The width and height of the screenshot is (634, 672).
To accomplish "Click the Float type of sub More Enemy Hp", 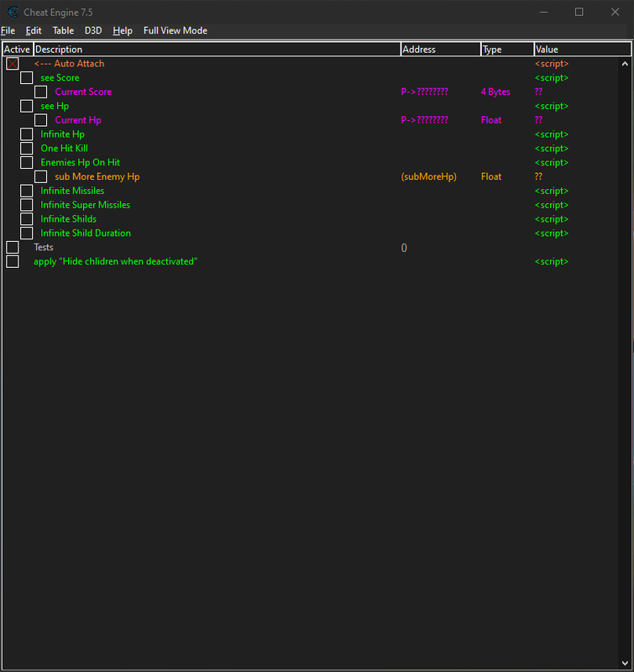I will [491, 176].
